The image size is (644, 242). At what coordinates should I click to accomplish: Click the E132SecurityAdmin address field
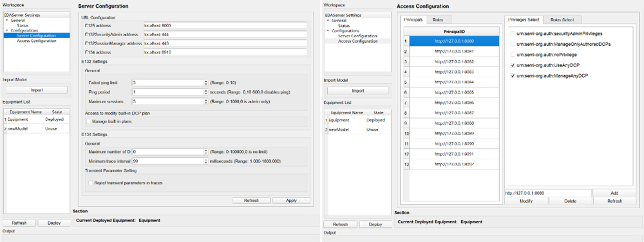[x=225, y=35]
